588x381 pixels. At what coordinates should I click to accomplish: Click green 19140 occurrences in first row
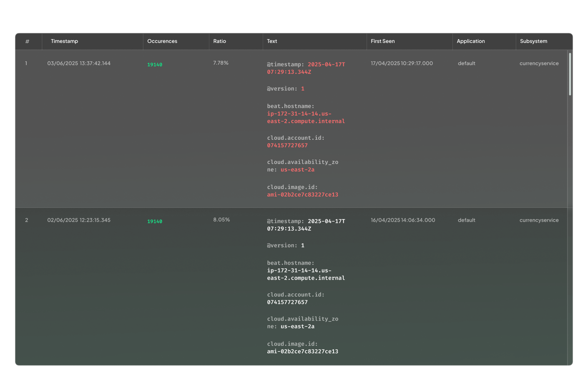(155, 65)
